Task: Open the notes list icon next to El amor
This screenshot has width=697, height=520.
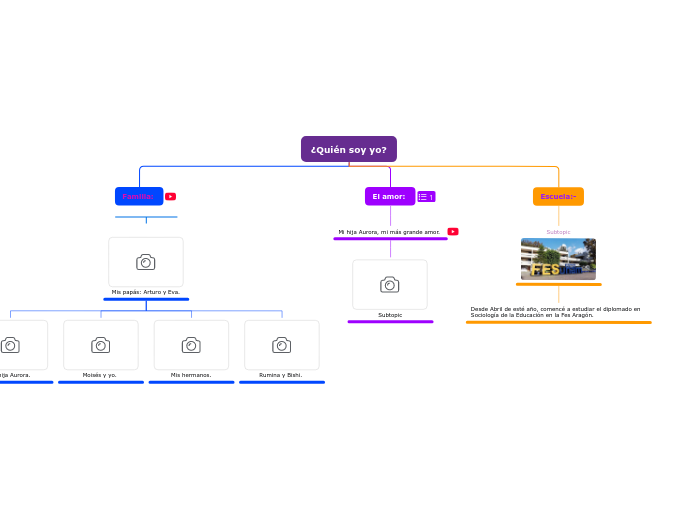Action: (426, 197)
